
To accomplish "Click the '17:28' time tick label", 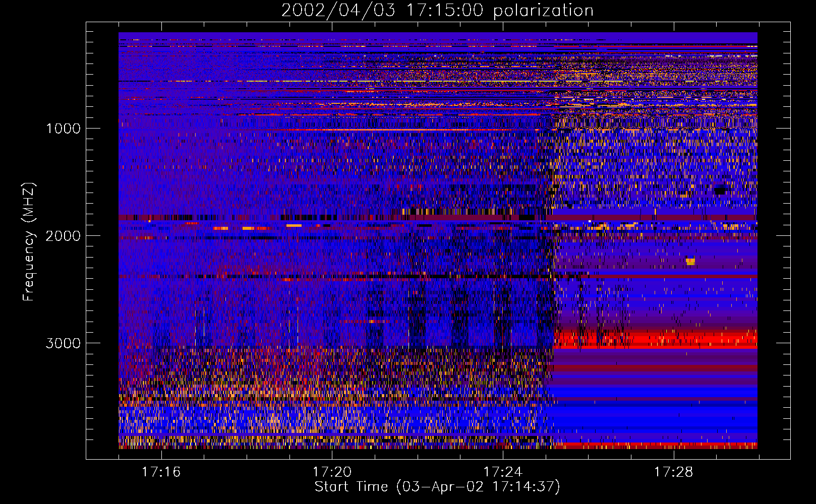I will click(674, 472).
